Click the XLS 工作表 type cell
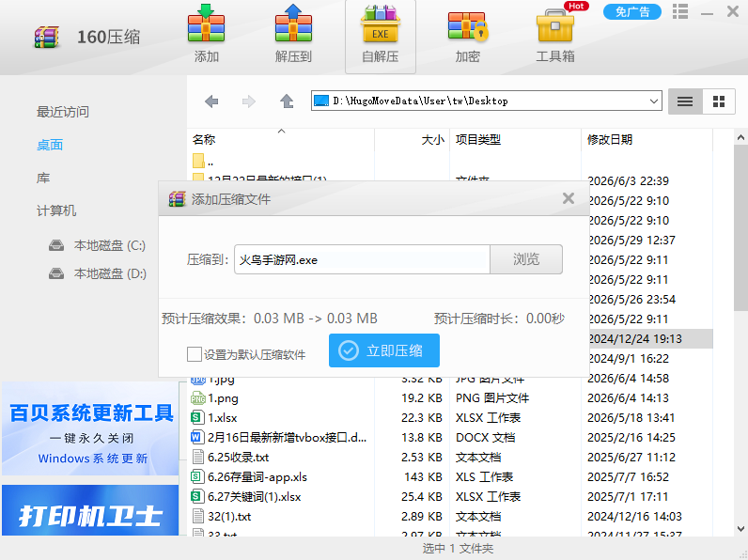This screenshot has height=560, width=748. pyautogui.click(x=484, y=477)
